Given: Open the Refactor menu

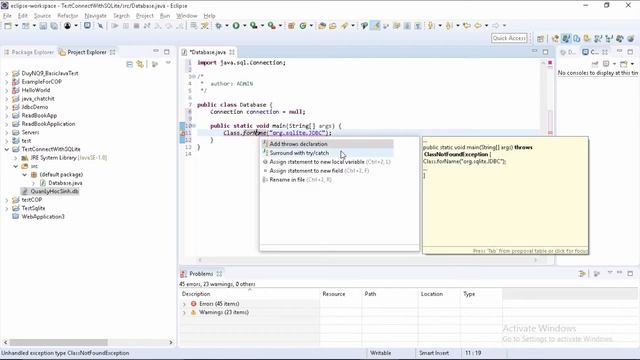Looking at the screenshot, I should tap(67, 16).
